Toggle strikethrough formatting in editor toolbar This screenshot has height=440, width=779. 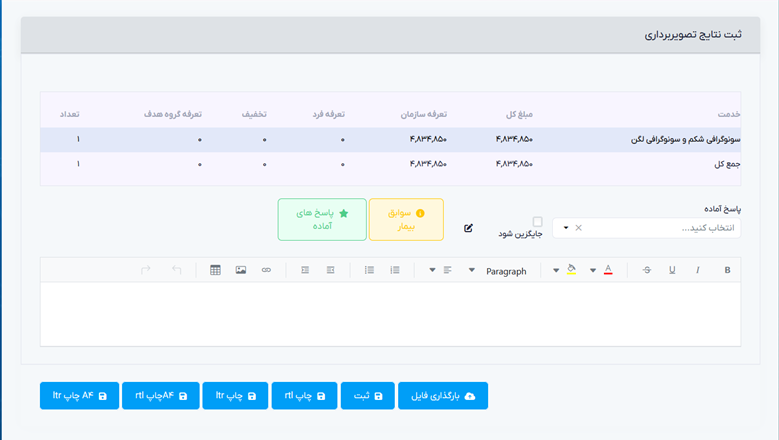coord(646,270)
